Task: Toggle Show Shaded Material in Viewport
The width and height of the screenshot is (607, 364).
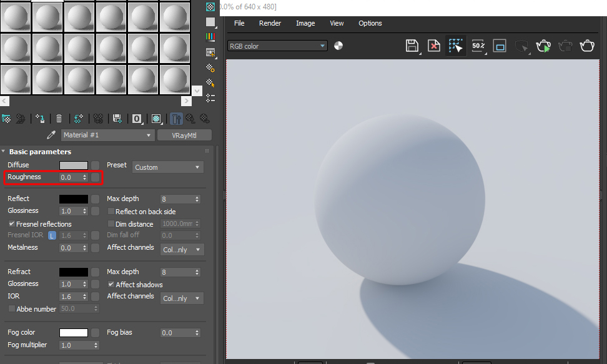Action: pos(156,119)
